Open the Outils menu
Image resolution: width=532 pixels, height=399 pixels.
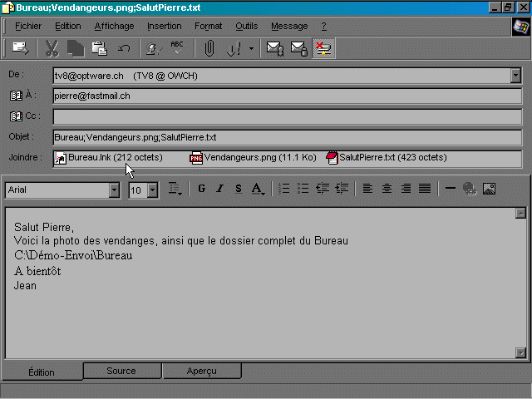[x=247, y=26]
